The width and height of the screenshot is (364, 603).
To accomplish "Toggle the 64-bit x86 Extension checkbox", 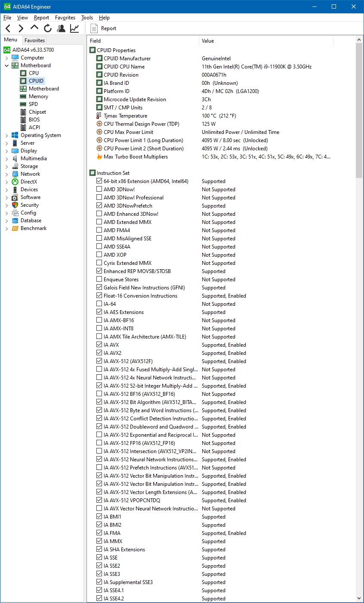I will pyautogui.click(x=99, y=181).
